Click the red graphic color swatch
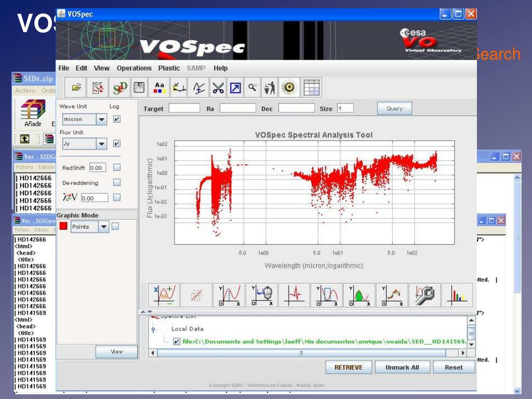This screenshot has height=399, width=532. [63, 226]
